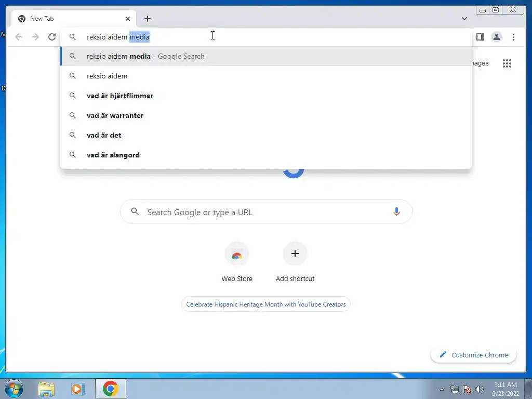Click the Customize Chrome button
Image resolution: width=532 pixels, height=399 pixels.
[x=474, y=355]
